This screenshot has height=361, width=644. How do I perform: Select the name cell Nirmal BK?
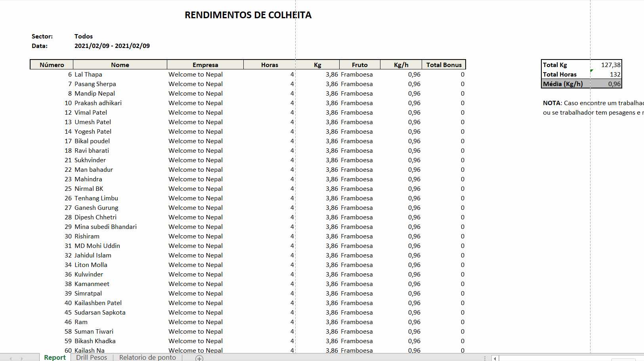point(89,188)
